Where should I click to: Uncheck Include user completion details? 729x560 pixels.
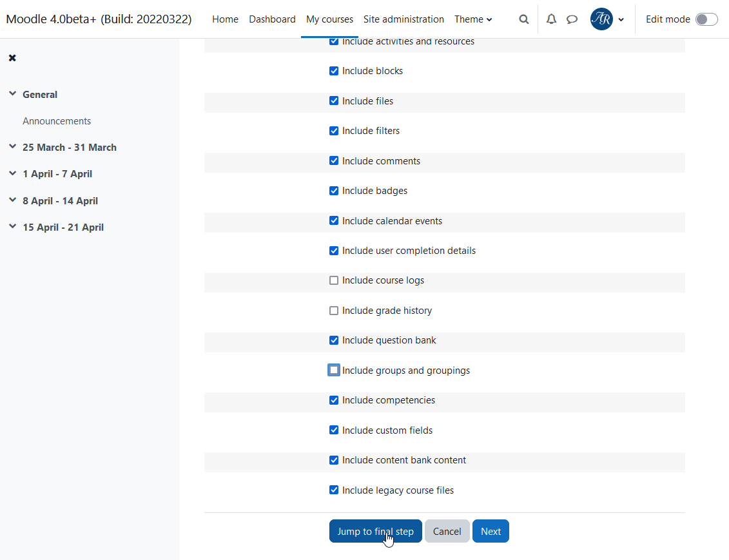click(334, 251)
